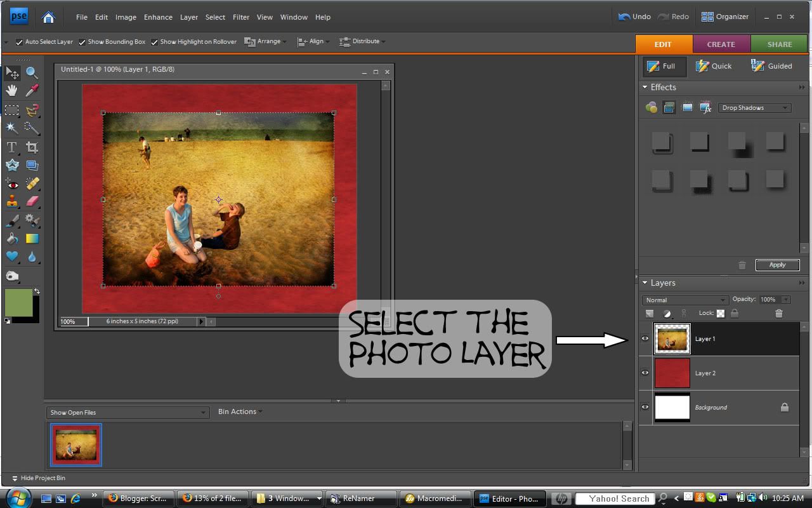Select the Hand tool
812x508 pixels.
pos(12,91)
